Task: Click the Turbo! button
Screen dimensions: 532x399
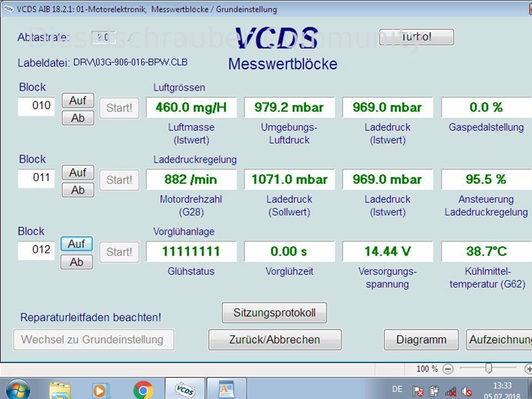Action: (x=416, y=37)
